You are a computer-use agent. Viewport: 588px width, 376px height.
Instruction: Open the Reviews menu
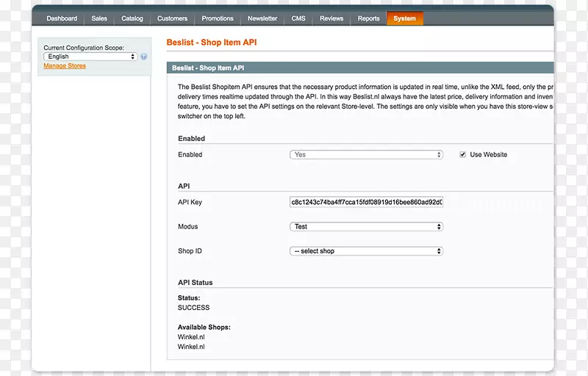click(x=331, y=19)
